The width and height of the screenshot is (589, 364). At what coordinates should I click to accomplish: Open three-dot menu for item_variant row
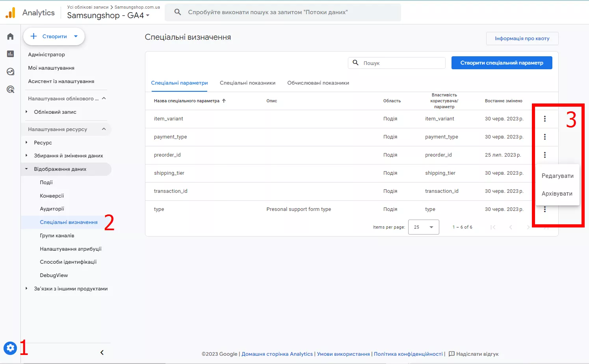coord(545,119)
